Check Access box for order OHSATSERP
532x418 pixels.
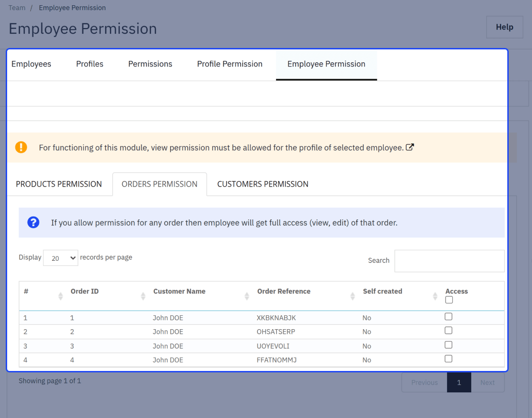448,331
